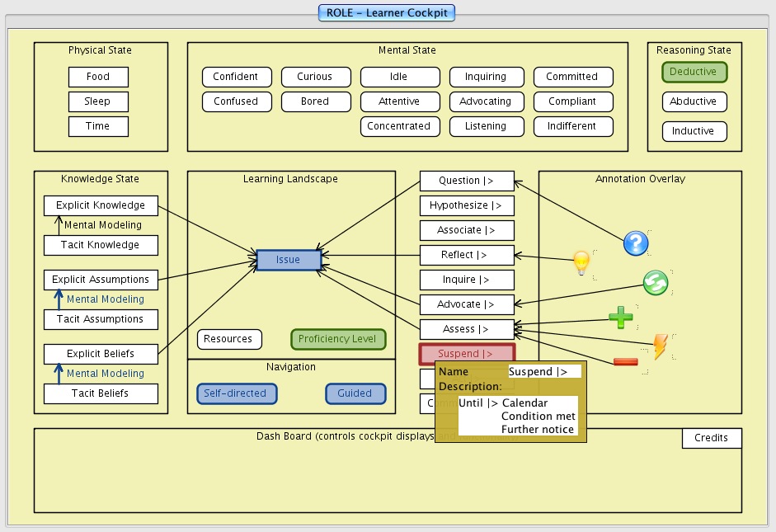Select the Confident mental state

click(235, 77)
